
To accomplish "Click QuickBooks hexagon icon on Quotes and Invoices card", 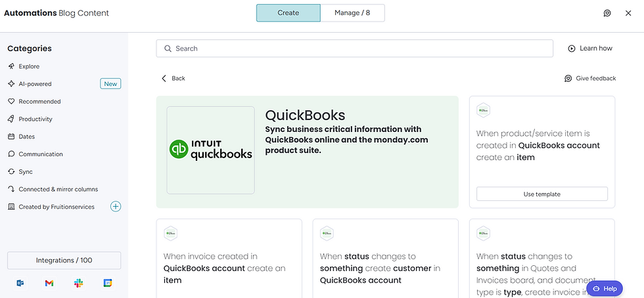I will pos(484,233).
